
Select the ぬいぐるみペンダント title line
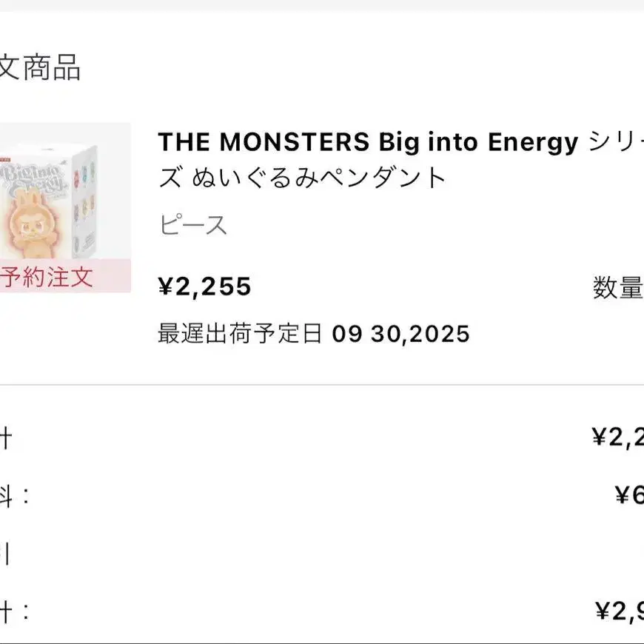(x=302, y=178)
